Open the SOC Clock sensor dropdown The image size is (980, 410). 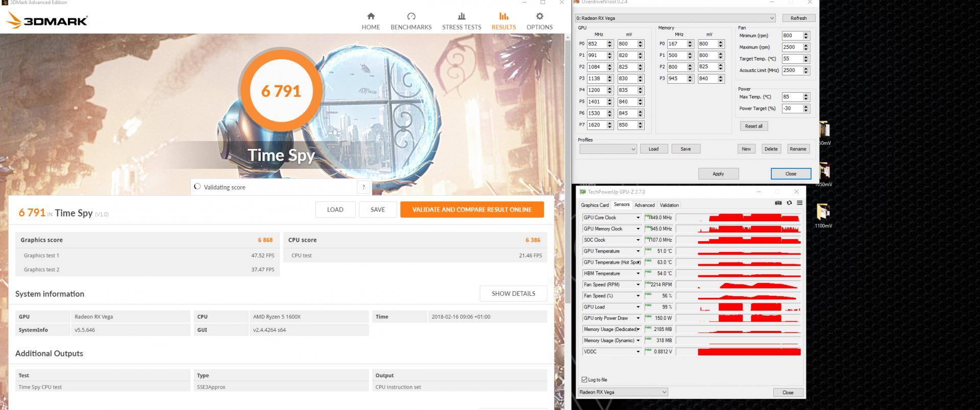[x=638, y=240]
